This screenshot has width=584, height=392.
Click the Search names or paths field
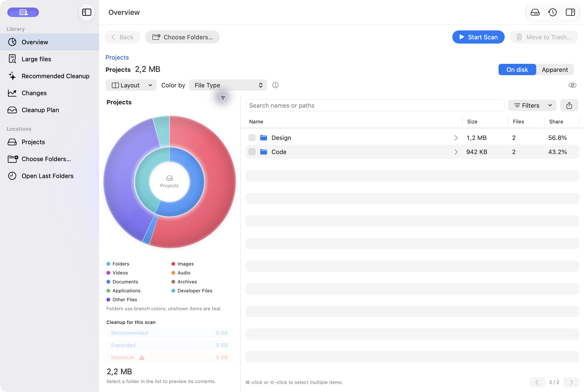click(x=375, y=105)
